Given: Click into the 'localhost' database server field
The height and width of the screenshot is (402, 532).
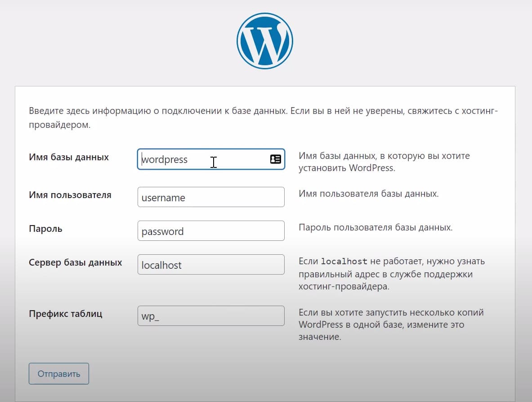Looking at the screenshot, I should coord(210,265).
